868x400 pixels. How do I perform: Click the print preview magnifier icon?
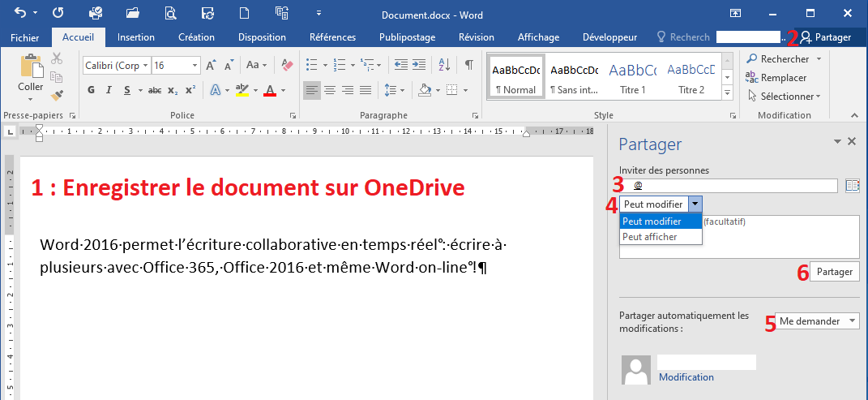(170, 12)
